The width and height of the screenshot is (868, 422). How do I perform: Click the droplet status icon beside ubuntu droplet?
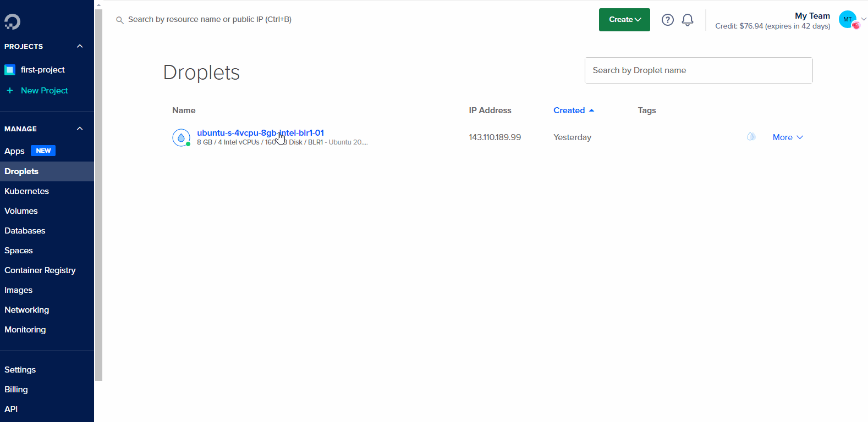click(181, 137)
